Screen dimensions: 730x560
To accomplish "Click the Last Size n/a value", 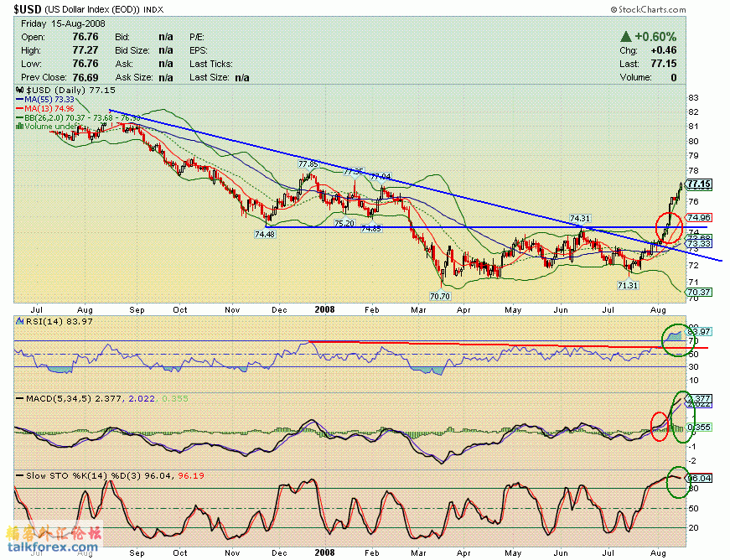I will [x=242, y=77].
